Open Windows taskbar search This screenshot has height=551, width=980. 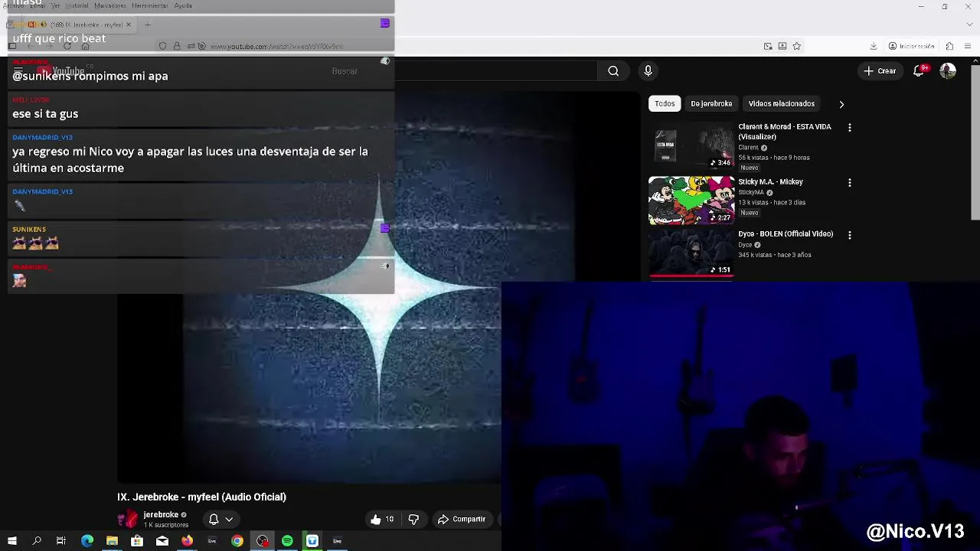(x=37, y=541)
